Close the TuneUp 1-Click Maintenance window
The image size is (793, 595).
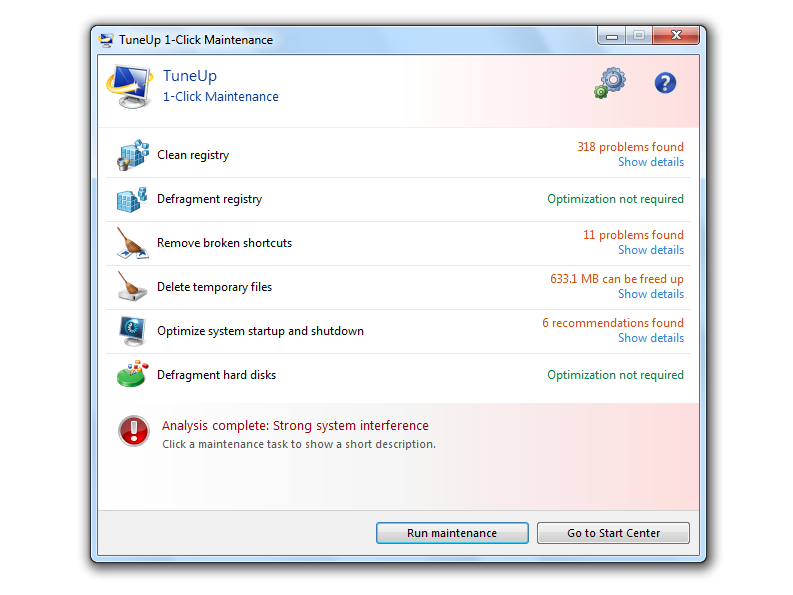tap(676, 35)
